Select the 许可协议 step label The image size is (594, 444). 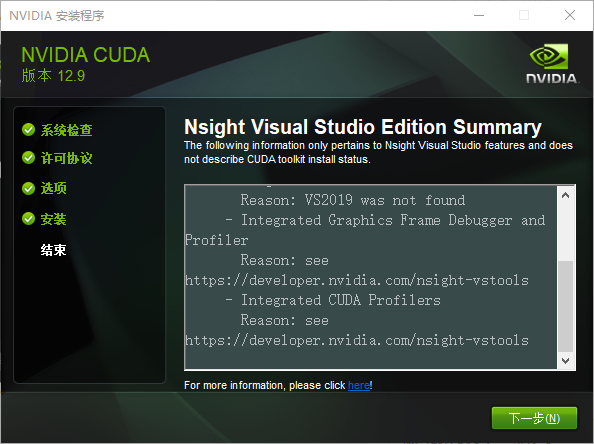pyautogui.click(x=67, y=158)
